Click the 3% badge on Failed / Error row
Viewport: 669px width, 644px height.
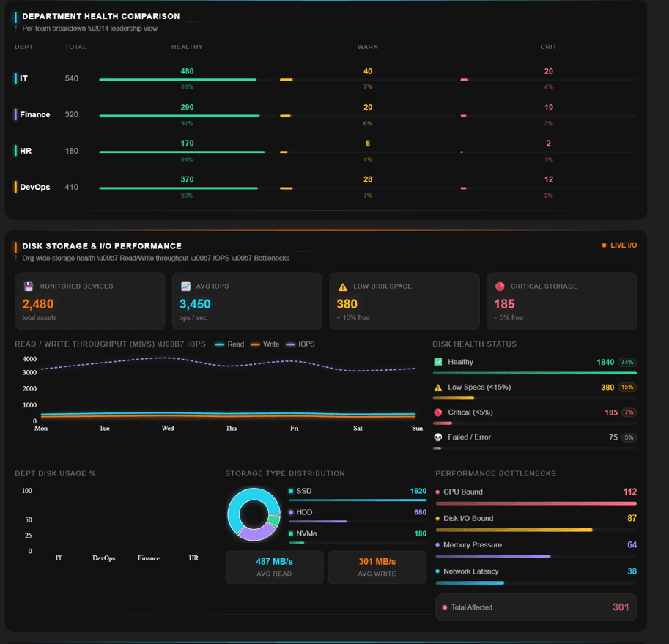pos(629,437)
